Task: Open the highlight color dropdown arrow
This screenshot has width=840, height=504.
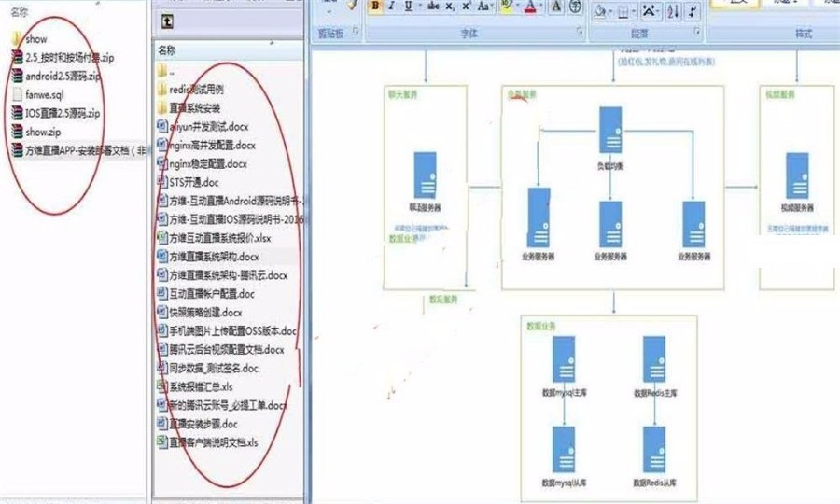Action: pyautogui.click(x=517, y=7)
